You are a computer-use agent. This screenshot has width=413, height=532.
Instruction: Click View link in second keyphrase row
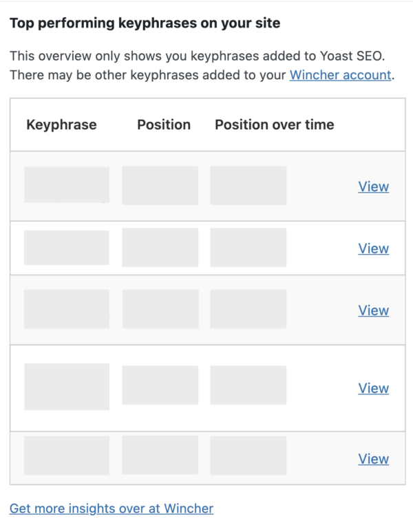point(373,248)
